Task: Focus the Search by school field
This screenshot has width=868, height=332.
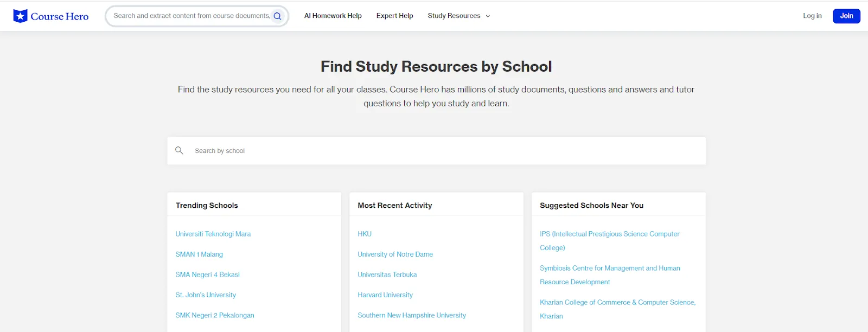Action: click(436, 151)
